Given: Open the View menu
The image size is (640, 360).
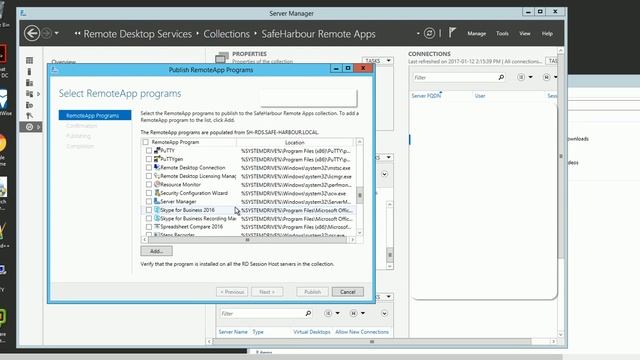Looking at the screenshot, I should 524,33.
